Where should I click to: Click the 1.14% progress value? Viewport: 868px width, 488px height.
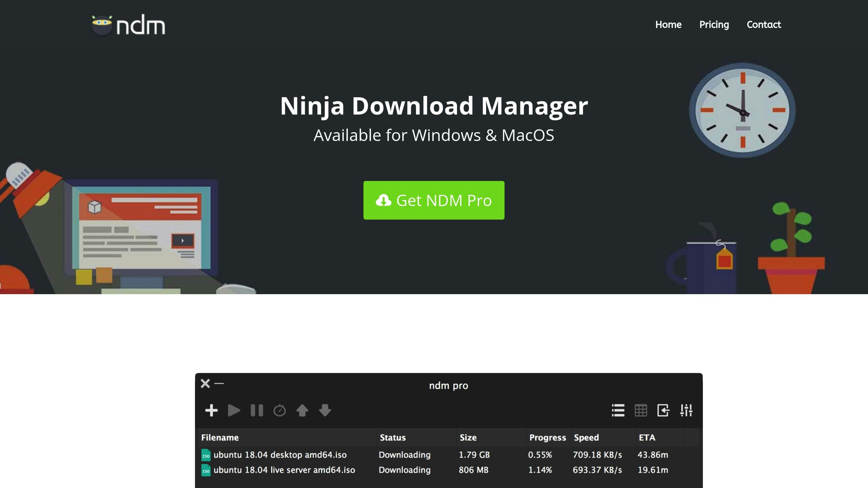coord(540,470)
